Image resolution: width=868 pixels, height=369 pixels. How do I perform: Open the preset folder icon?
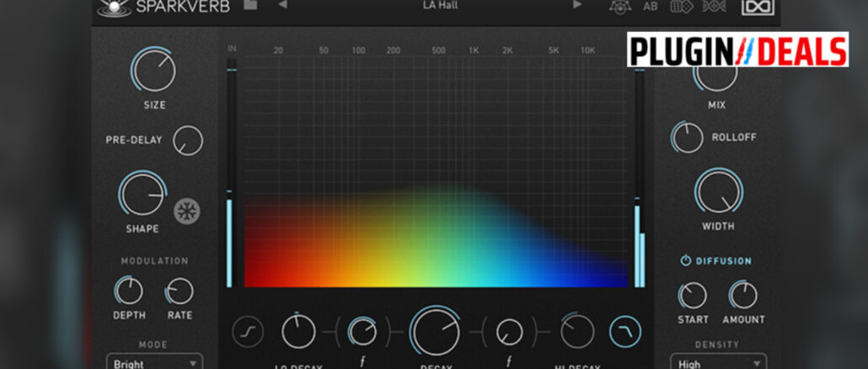tap(251, 5)
